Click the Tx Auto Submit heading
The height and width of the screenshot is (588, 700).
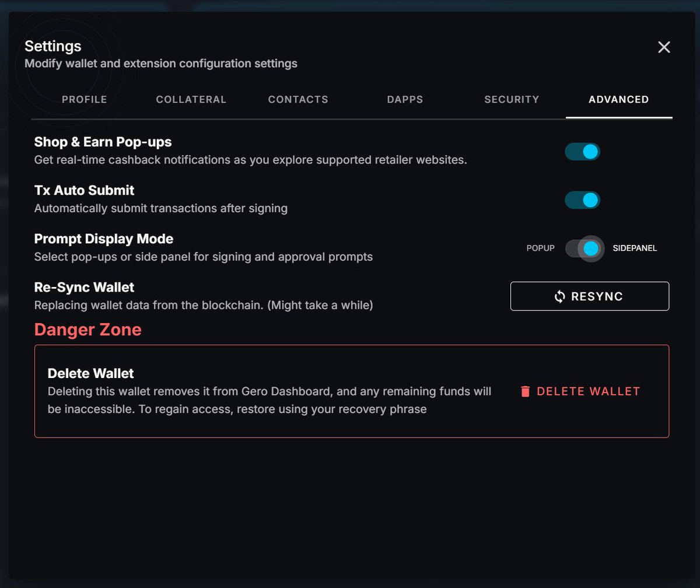pos(85,190)
